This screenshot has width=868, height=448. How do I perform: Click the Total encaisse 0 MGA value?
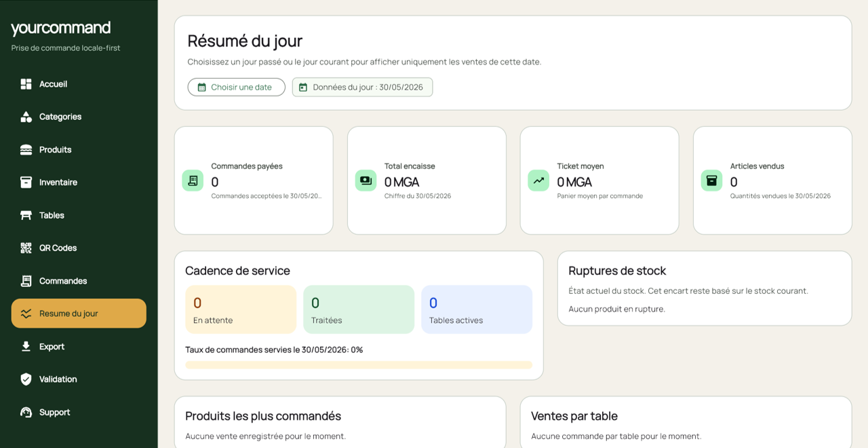click(401, 182)
